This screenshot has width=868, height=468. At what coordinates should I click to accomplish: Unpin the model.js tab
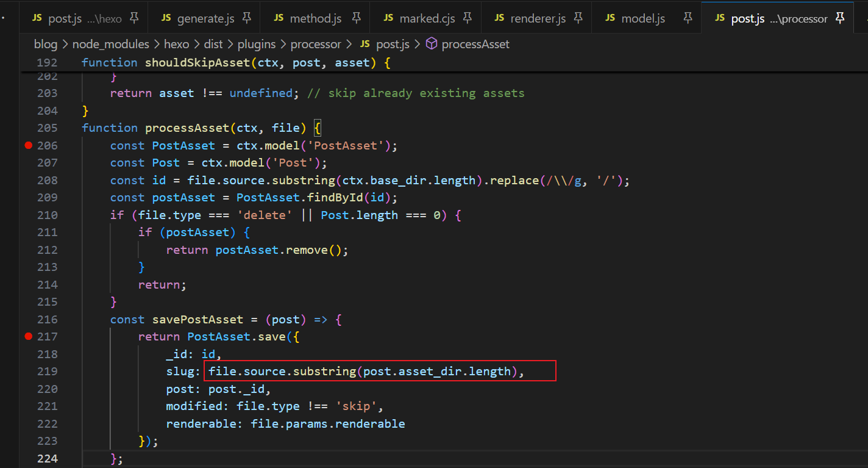[688, 18]
